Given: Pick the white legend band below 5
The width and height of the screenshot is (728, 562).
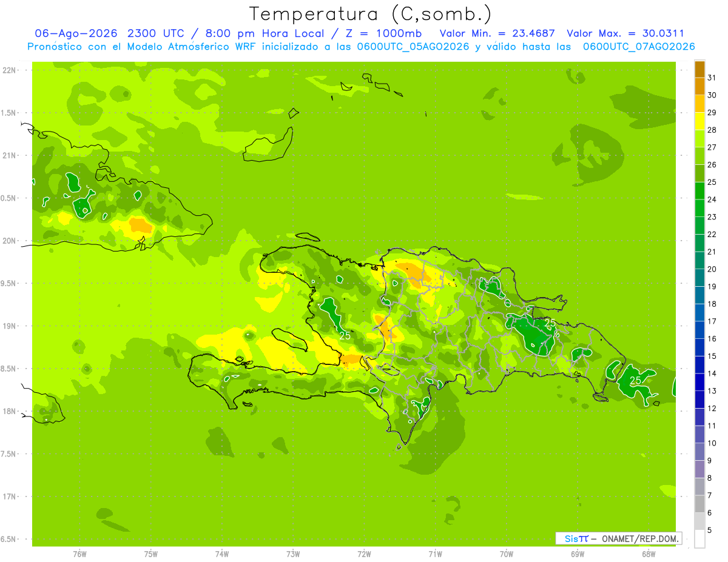Looking at the screenshot, I should coord(699,538).
